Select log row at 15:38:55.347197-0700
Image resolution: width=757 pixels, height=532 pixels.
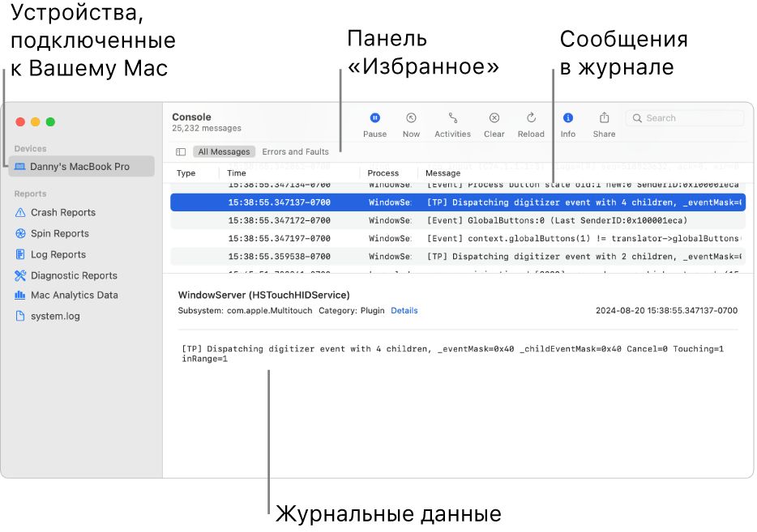458,238
